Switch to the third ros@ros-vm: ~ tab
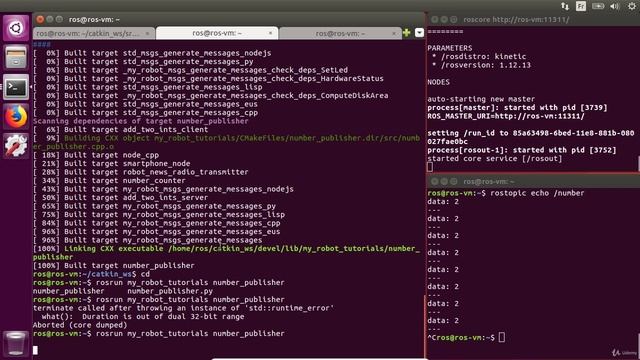 click(340, 33)
